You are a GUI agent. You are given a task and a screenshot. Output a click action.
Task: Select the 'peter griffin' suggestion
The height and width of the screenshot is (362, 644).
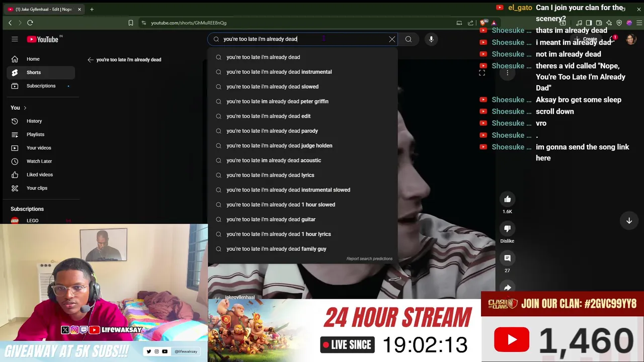click(302, 102)
